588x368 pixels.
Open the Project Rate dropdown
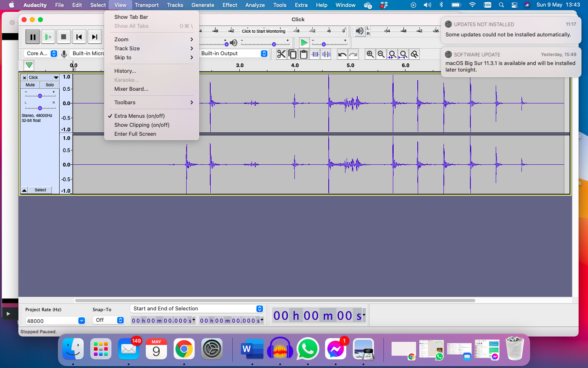point(82,321)
